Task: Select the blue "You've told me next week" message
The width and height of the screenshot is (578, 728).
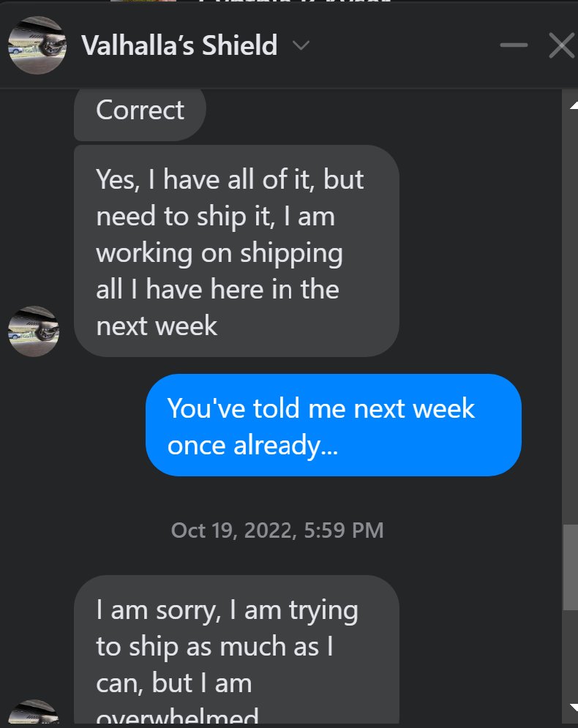Action: [334, 425]
